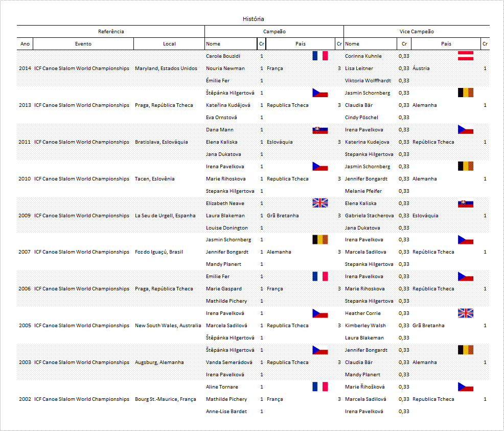This screenshot has height=431, width=504.
Task: Click the name Kateřina Kudějová
Action: coord(228,105)
